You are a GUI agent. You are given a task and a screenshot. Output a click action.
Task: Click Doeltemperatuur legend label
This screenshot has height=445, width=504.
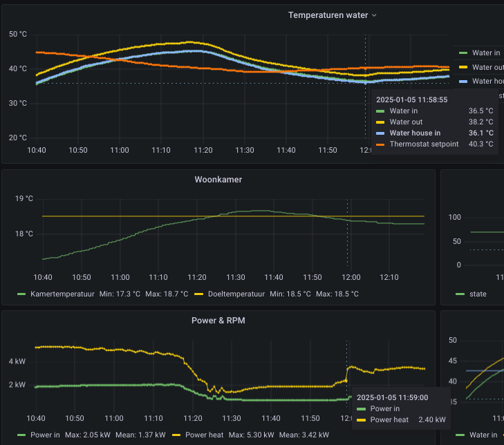pyautogui.click(x=233, y=294)
